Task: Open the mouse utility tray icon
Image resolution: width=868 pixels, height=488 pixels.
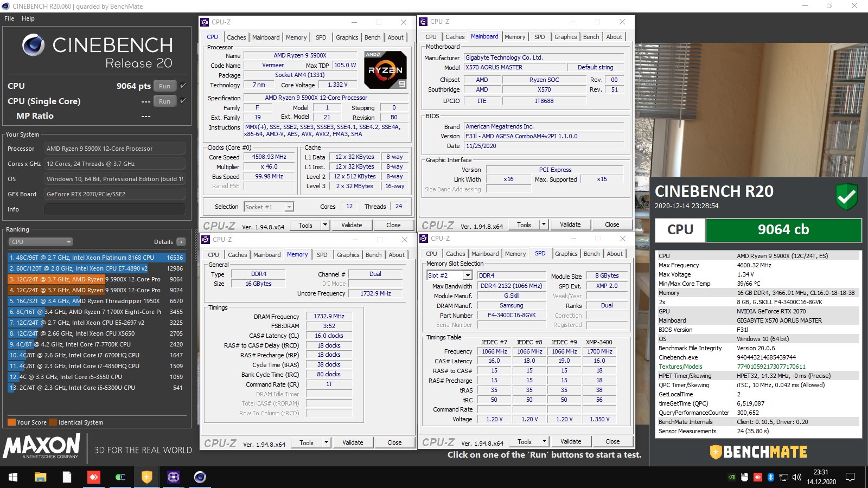Action: point(744,477)
